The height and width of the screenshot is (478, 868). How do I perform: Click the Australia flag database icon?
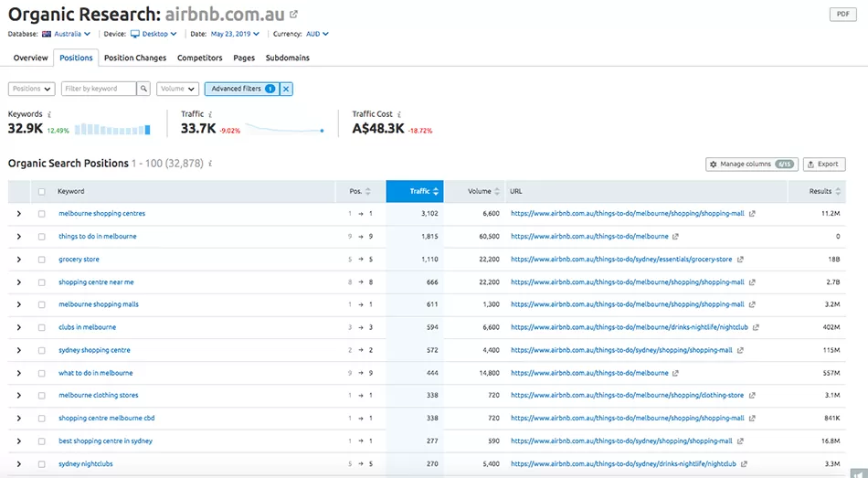47,34
